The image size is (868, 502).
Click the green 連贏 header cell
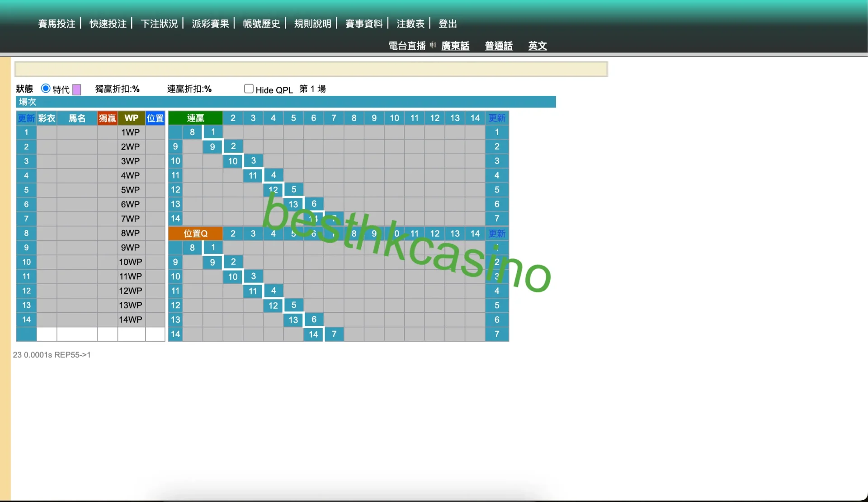pos(195,118)
